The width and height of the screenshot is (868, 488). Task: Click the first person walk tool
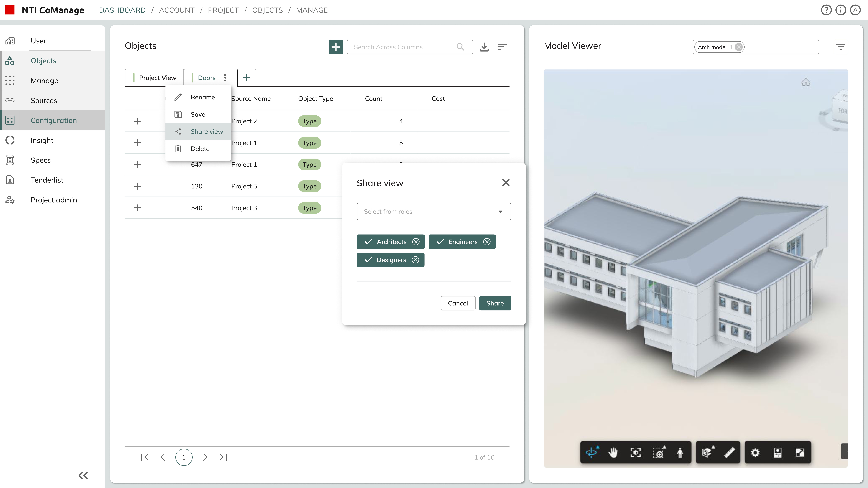click(680, 452)
